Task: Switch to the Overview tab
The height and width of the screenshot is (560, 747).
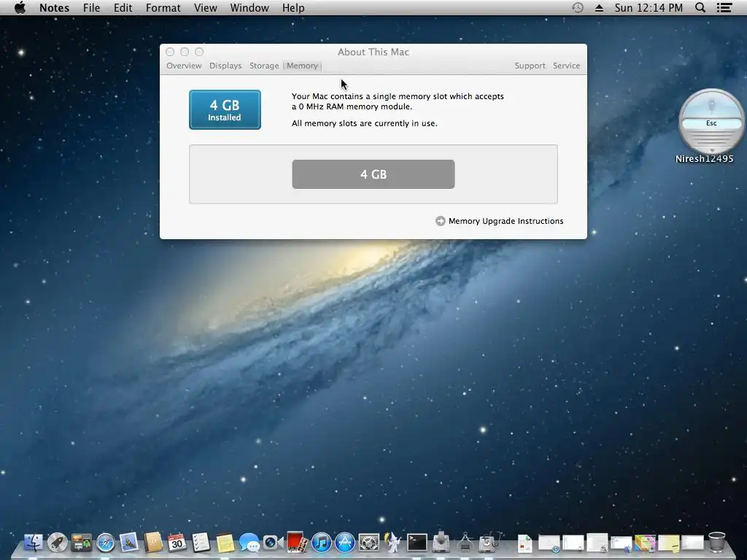Action: click(x=184, y=66)
